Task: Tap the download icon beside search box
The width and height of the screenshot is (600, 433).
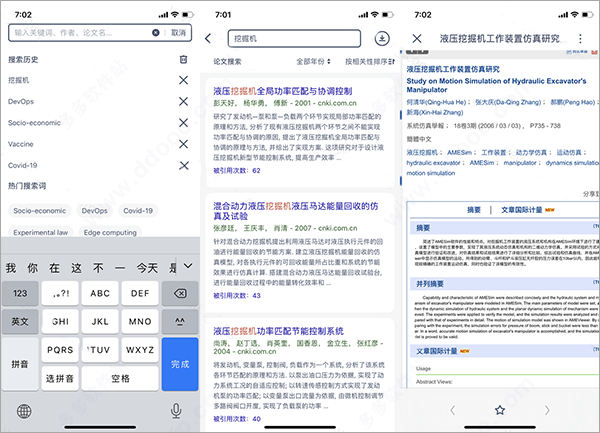Action: [x=382, y=38]
